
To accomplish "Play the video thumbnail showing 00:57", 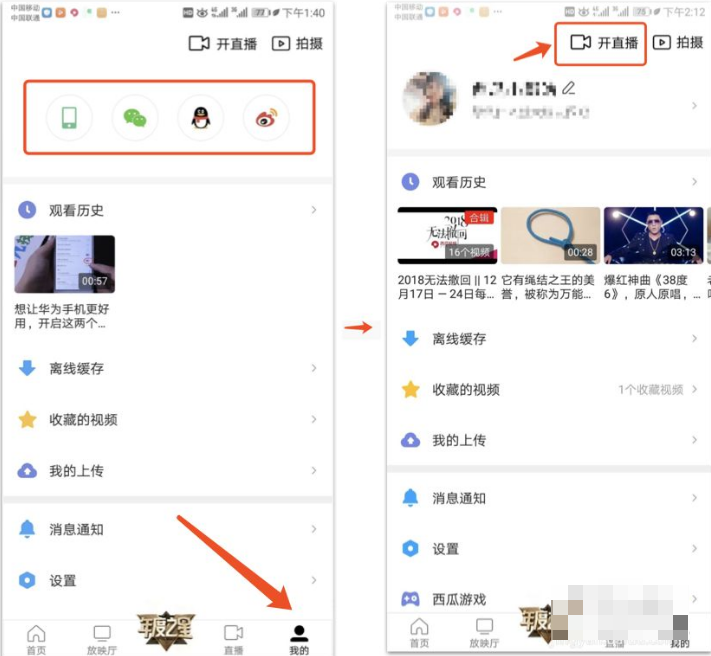I will 64,264.
